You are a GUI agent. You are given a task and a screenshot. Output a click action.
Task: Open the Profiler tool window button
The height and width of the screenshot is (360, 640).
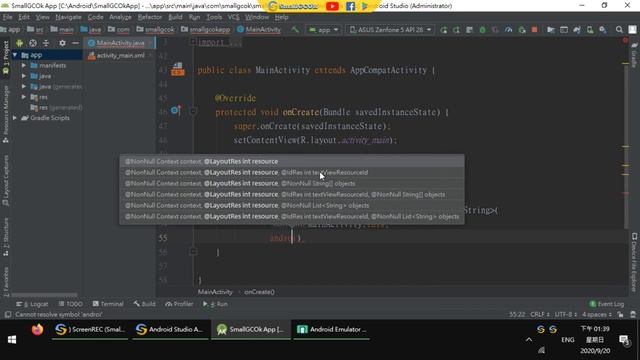179,304
